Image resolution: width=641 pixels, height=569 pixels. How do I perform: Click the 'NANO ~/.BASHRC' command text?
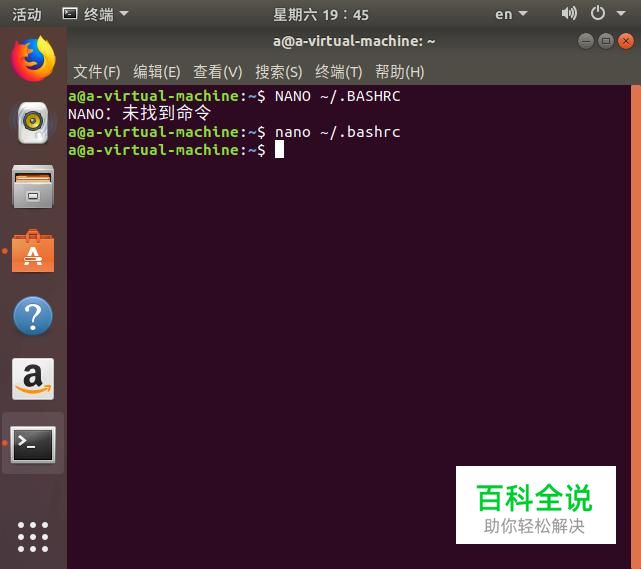[338, 96]
